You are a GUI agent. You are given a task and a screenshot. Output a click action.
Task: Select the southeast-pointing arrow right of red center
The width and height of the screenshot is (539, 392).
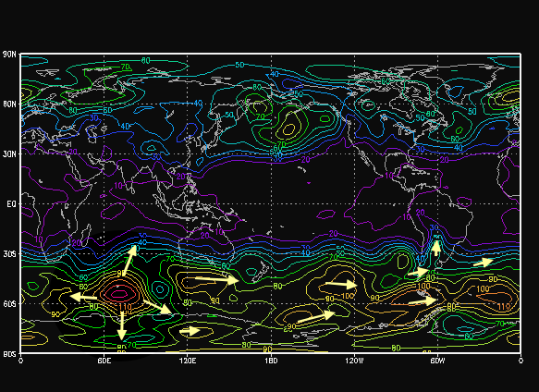(x=157, y=307)
